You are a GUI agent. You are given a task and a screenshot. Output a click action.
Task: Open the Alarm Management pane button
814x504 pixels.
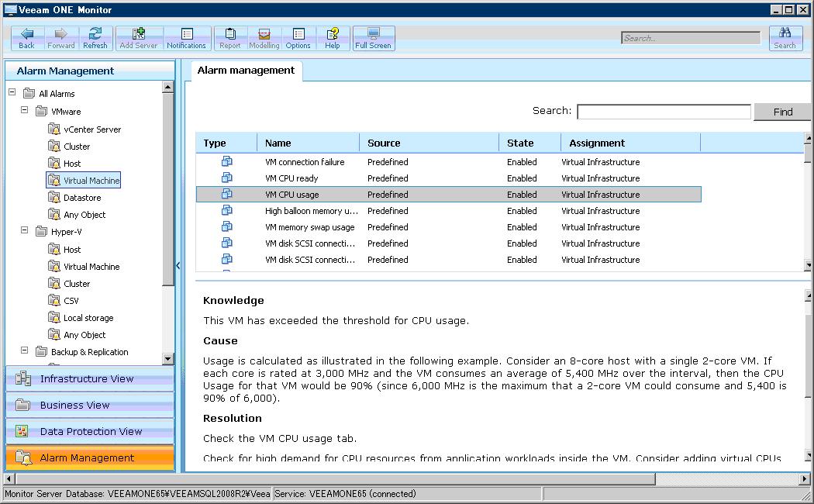(x=90, y=457)
